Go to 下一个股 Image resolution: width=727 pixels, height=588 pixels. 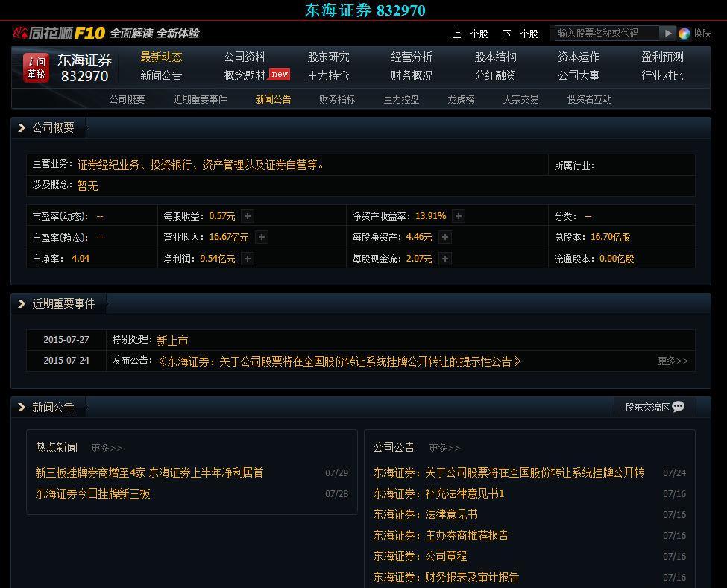click(520, 34)
